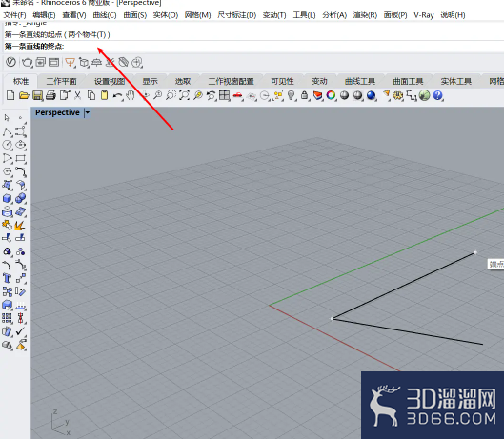The image size is (504, 439).
Task: Select the Polygon tool in the sidebar
Action: tap(8, 171)
